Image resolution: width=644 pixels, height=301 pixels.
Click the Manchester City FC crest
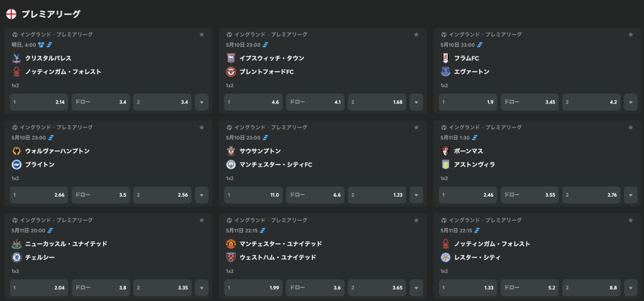click(x=231, y=165)
